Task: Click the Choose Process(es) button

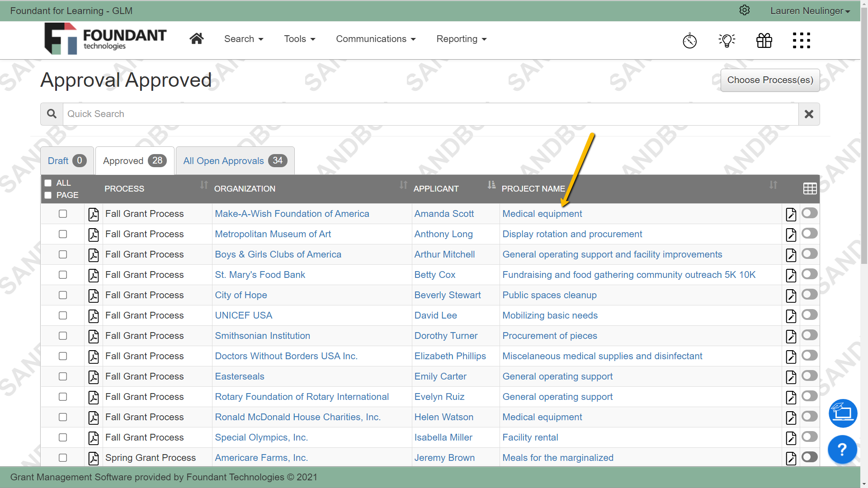Action: coord(769,80)
